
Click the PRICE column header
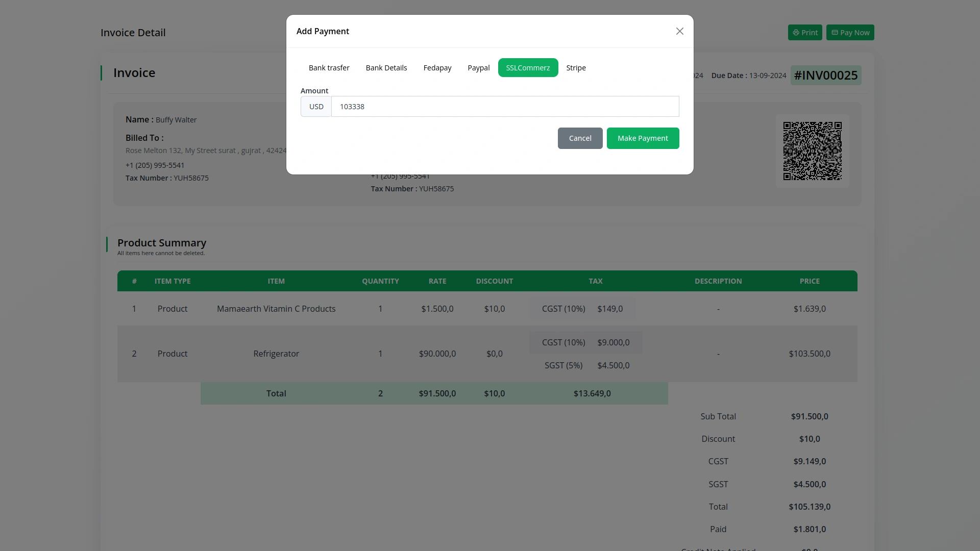click(810, 281)
